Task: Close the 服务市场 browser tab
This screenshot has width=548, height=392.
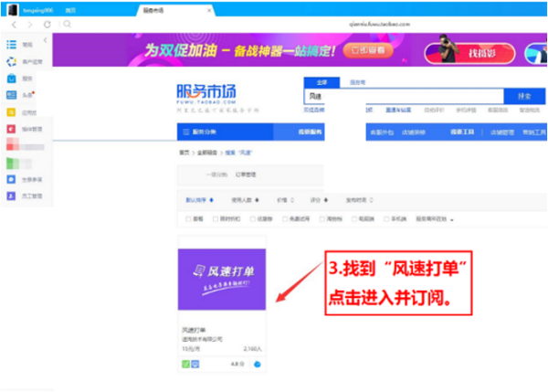Action: 209,10
